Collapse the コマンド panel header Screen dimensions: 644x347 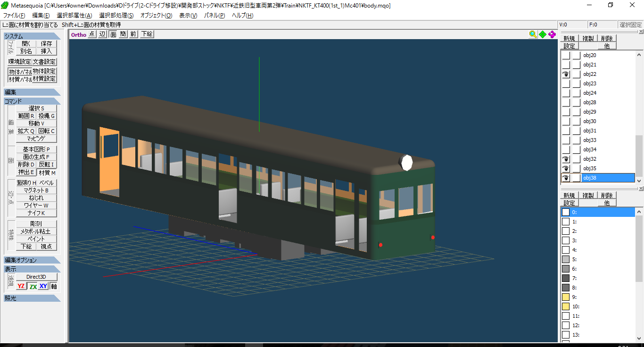point(33,101)
